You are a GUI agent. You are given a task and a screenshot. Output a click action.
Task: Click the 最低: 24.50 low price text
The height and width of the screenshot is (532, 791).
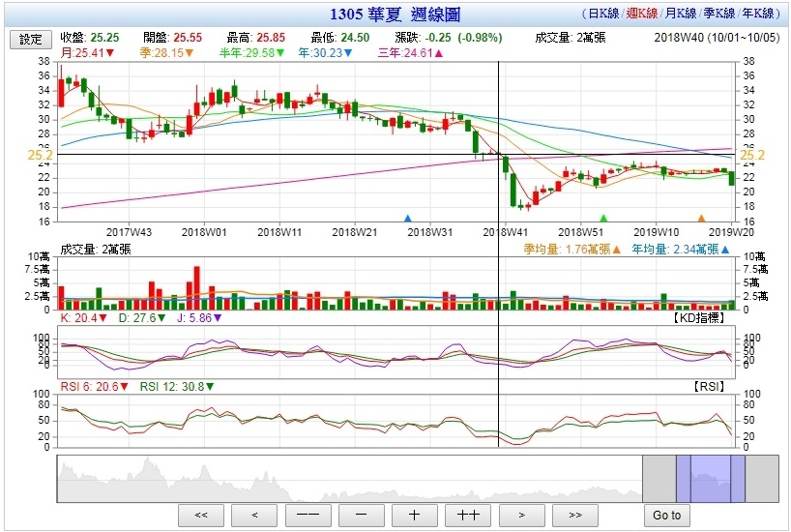pyautogui.click(x=340, y=38)
